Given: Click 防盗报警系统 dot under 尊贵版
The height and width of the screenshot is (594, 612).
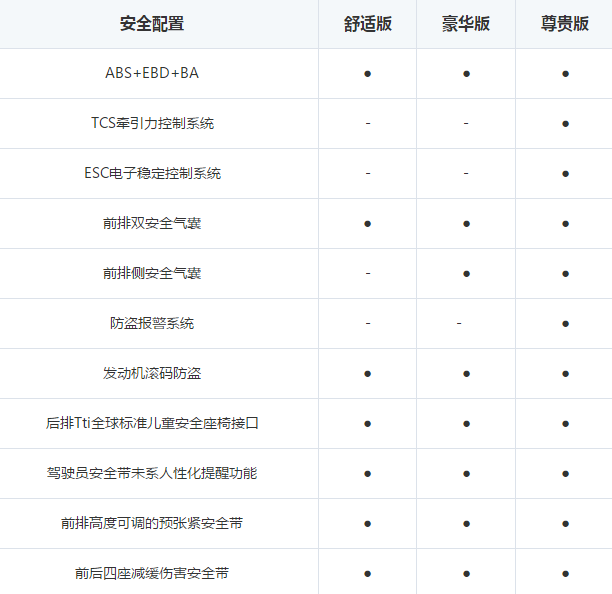Looking at the screenshot, I should tap(565, 324).
